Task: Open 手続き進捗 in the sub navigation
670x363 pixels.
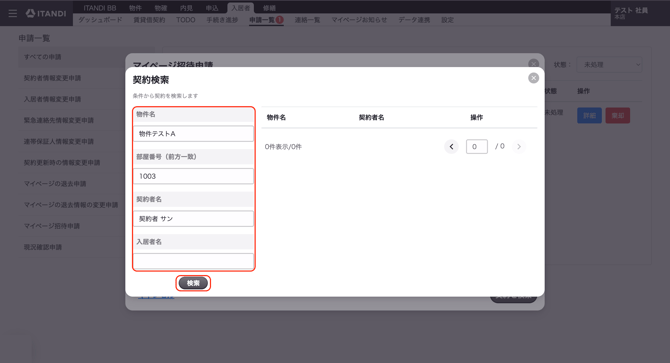Action: (x=222, y=20)
